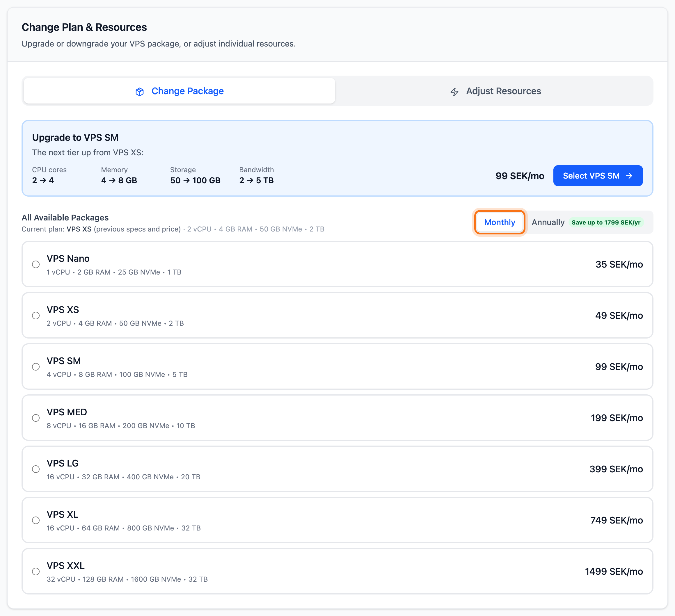Select the VPS LG radio button
Image resolution: width=675 pixels, height=616 pixels.
click(36, 469)
